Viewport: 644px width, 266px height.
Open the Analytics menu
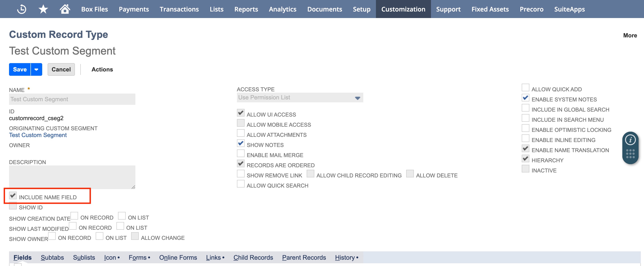283,9
